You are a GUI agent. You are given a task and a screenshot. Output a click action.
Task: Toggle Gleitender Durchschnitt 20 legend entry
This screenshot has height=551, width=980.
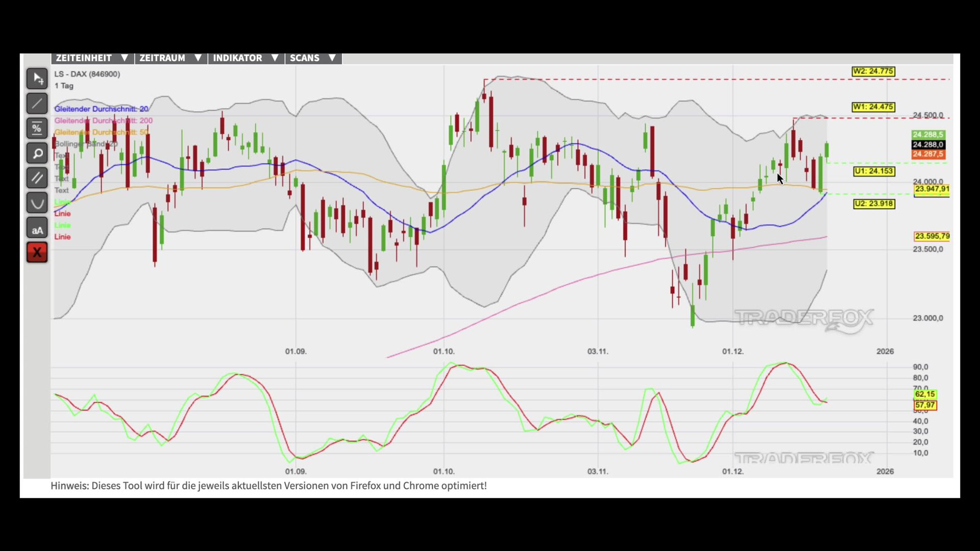(101, 109)
